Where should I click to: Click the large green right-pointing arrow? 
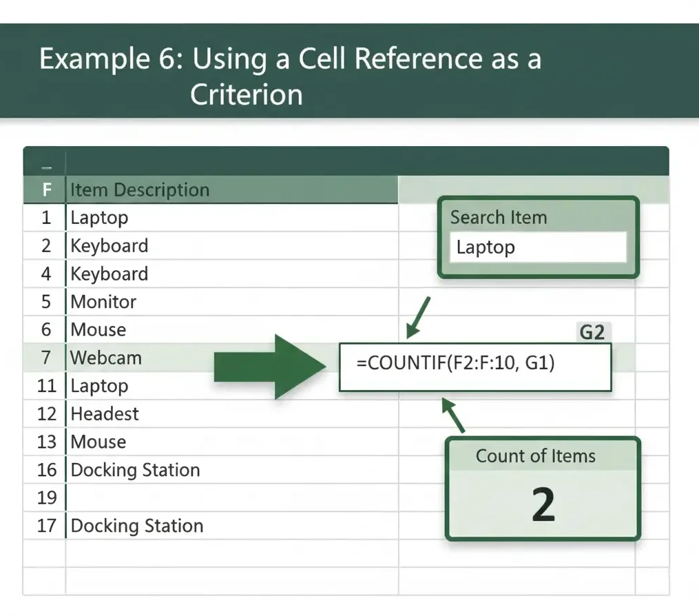coord(270,367)
